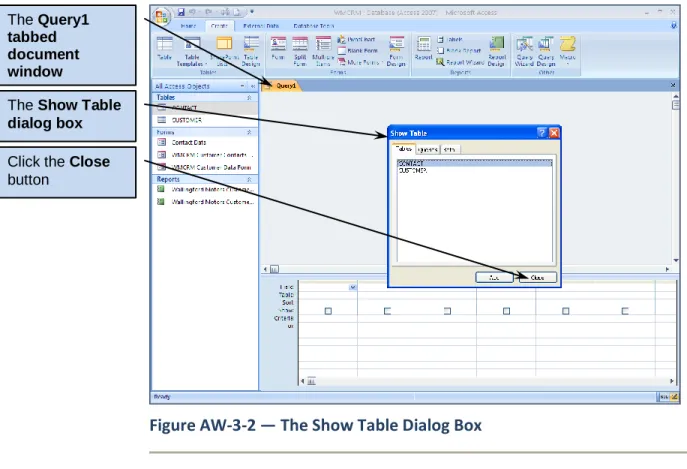Open the All Access Objects dropdown arrow
687x469 pixels.
tap(242, 86)
